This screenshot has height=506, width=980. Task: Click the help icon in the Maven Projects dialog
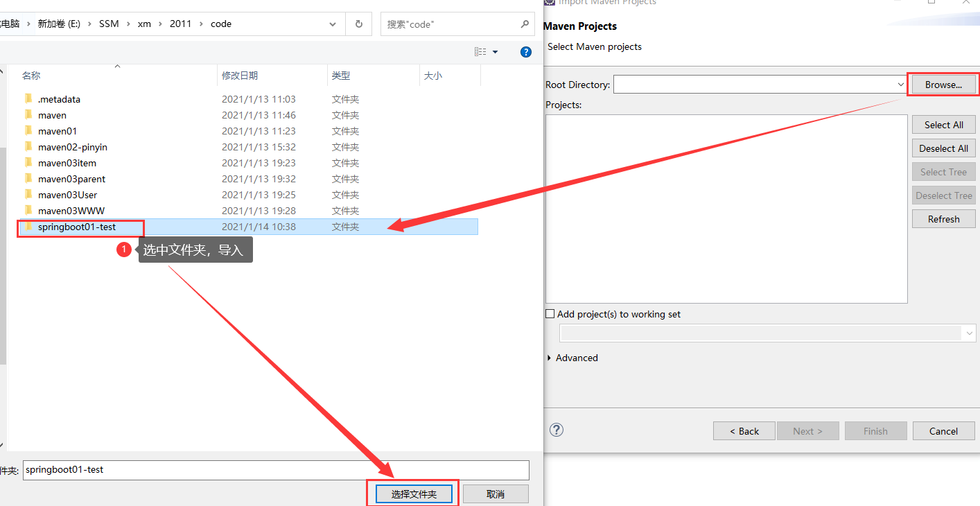tap(556, 430)
